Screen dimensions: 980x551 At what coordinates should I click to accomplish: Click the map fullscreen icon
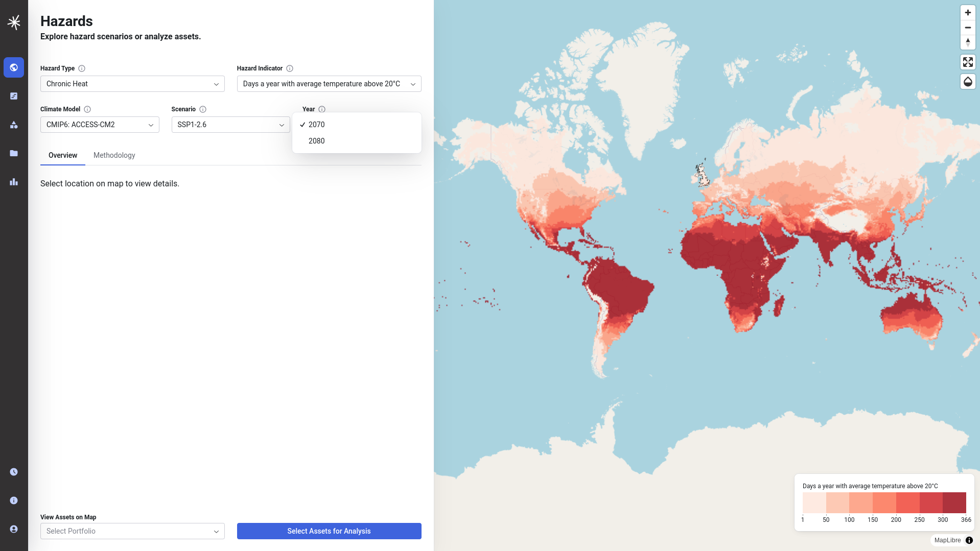(x=968, y=62)
